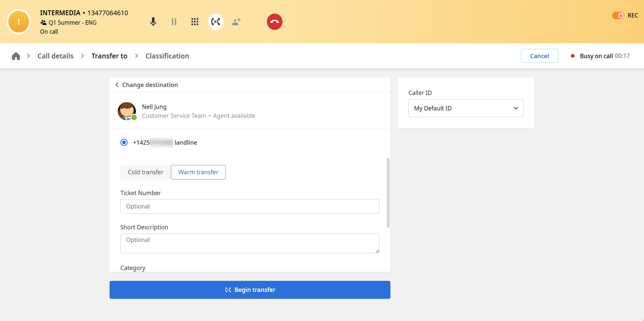Click the form's vertical scrollbar
The width and height of the screenshot is (644, 321).
pyautogui.click(x=388, y=193)
